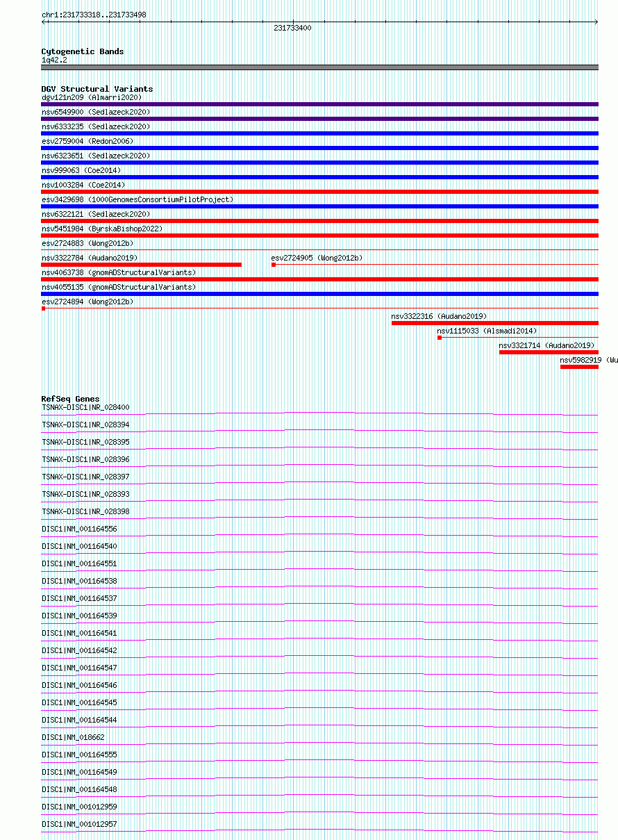Screen dimensions: 618x840
Task: Open transcript TSNAX-DISC1|NR_028397
Action: (85, 477)
